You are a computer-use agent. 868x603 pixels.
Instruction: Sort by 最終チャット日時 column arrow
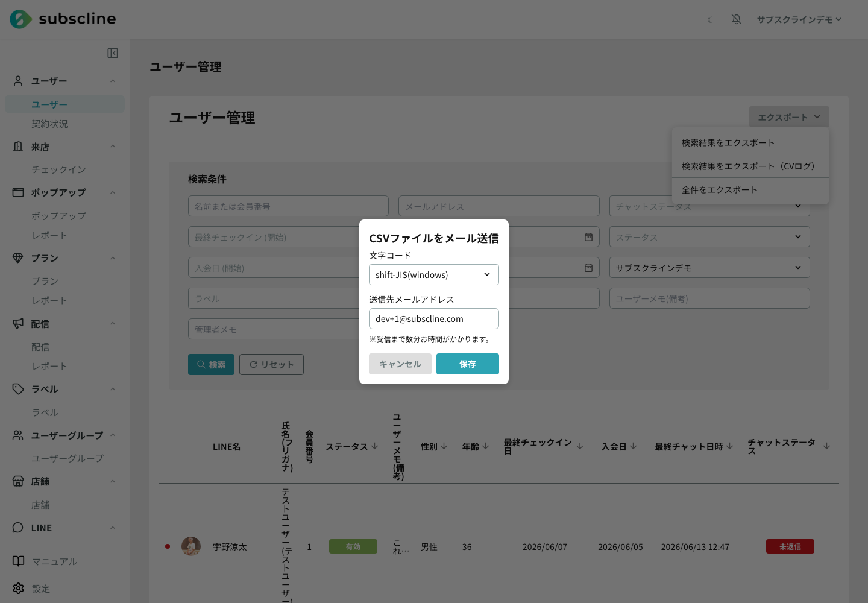730,446
